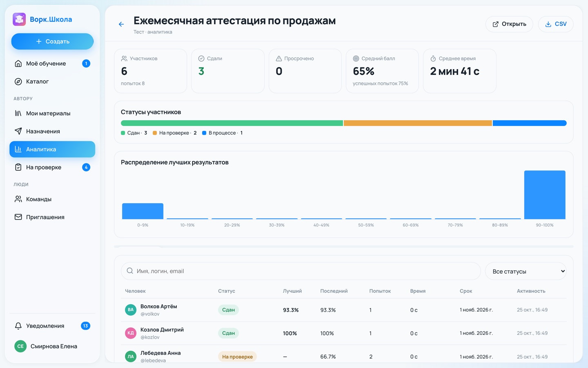Click the Просрочено warning triangle icon
Image resolution: width=588 pixels, height=368 pixels.
tap(279, 58)
